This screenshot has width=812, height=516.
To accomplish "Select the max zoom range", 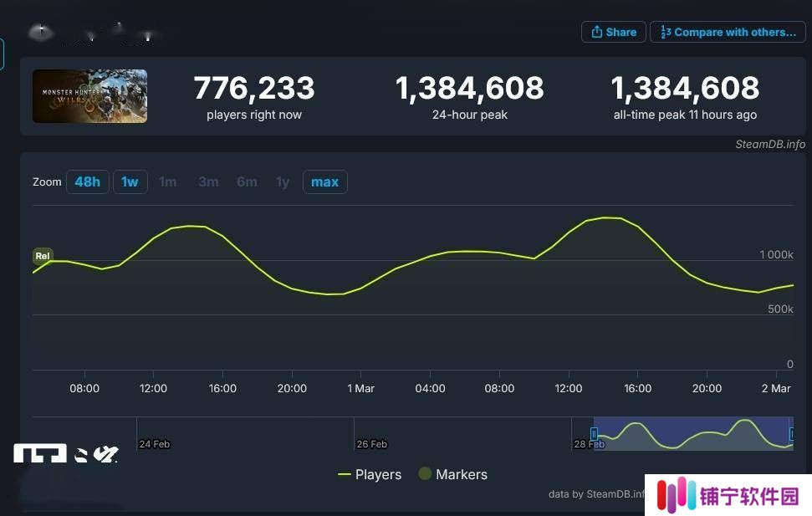I will 324,181.
